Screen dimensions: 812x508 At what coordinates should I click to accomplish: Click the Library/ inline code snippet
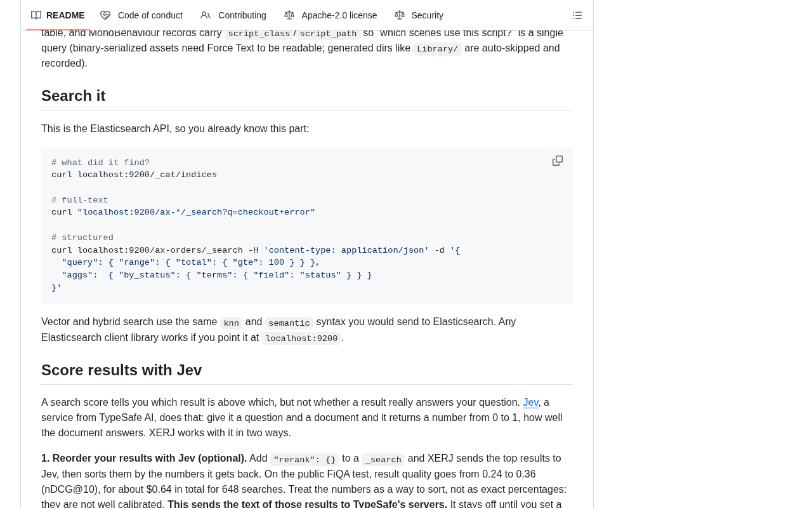(438, 49)
